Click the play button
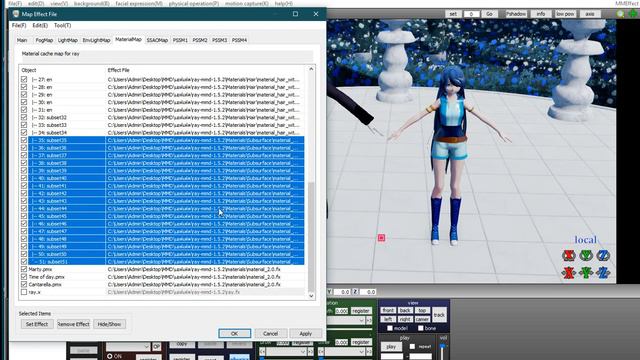The height and width of the screenshot is (360, 640). click(x=391, y=347)
